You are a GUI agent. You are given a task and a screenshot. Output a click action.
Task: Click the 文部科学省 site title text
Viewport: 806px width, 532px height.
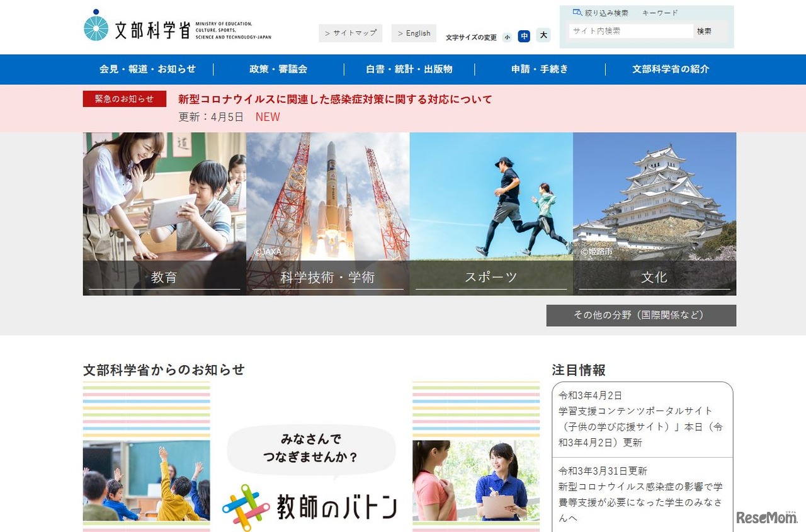point(152,29)
